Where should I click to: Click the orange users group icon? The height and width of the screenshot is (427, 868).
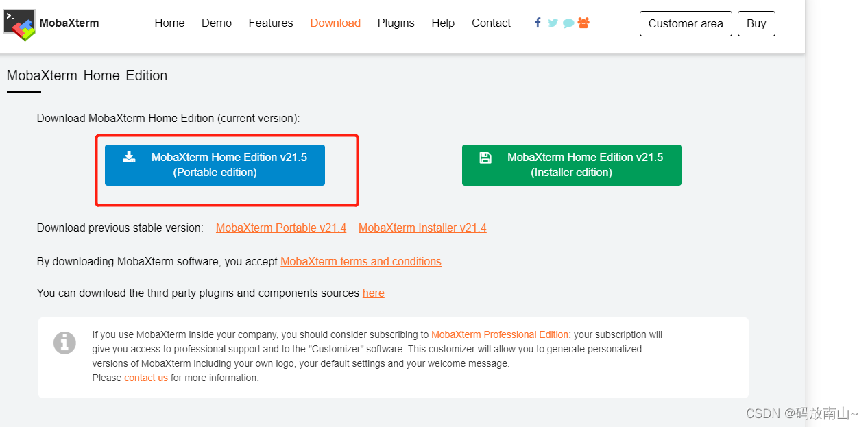point(583,23)
